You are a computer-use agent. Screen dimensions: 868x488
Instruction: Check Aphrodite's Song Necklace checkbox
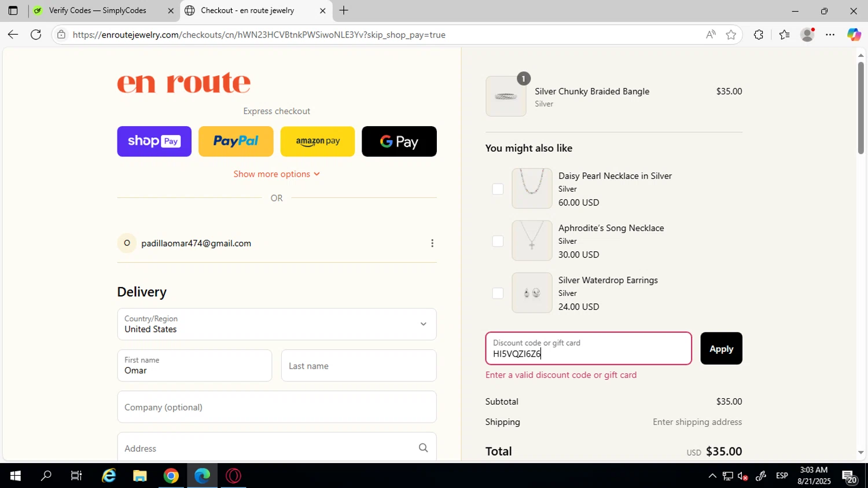[x=498, y=241]
